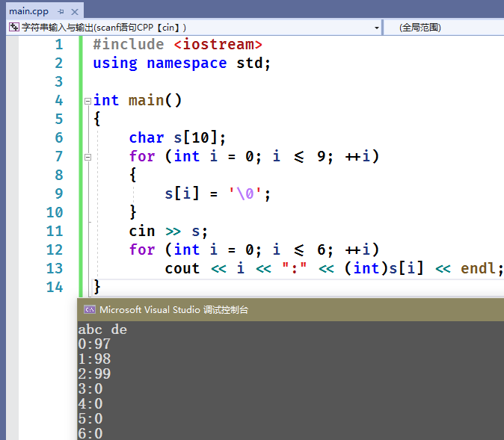The image size is (504, 440).
Task: Click the cout keyword on line 13
Action: click(182, 268)
